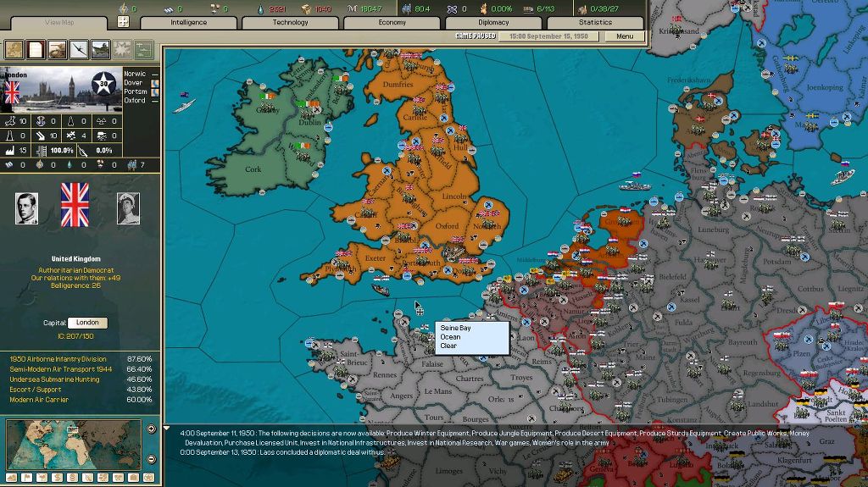The width and height of the screenshot is (868, 487).
Task: Open the land forces tank icon
Action: (57, 49)
